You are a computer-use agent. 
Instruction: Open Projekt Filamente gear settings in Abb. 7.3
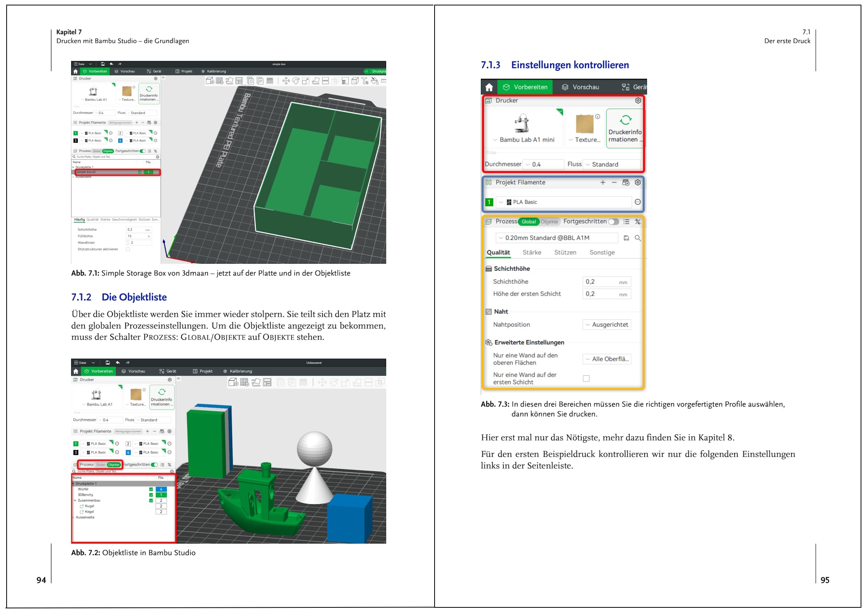[638, 182]
